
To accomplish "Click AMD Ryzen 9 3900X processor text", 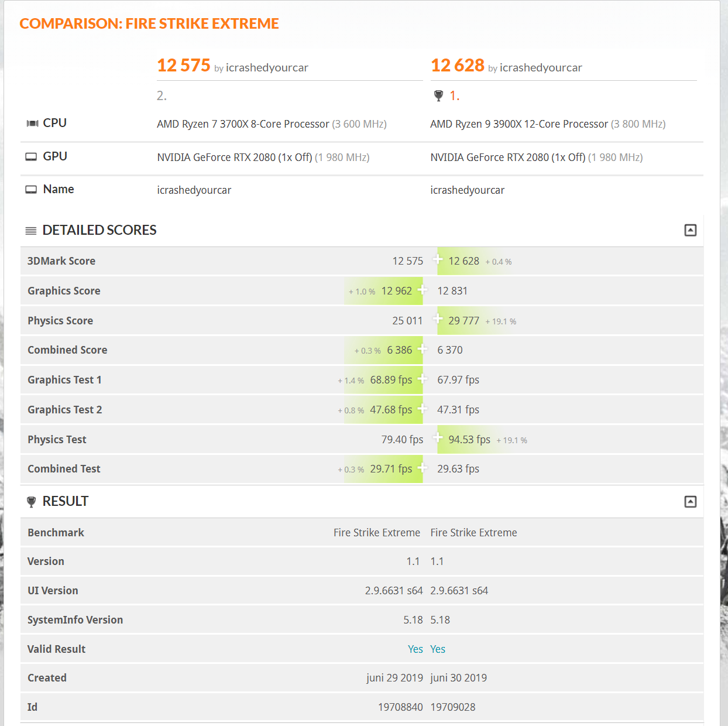I will 519,124.
